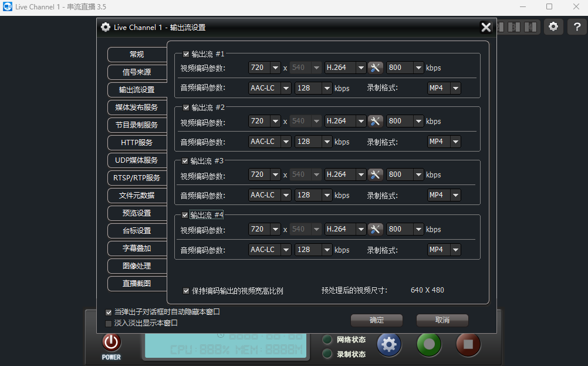
Task: Open the gear settings icon at top right
Action: pos(553,26)
